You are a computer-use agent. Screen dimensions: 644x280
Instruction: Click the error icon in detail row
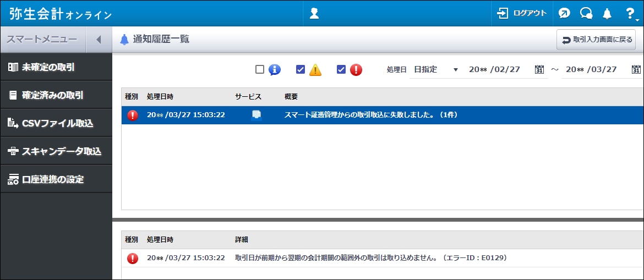click(x=133, y=258)
